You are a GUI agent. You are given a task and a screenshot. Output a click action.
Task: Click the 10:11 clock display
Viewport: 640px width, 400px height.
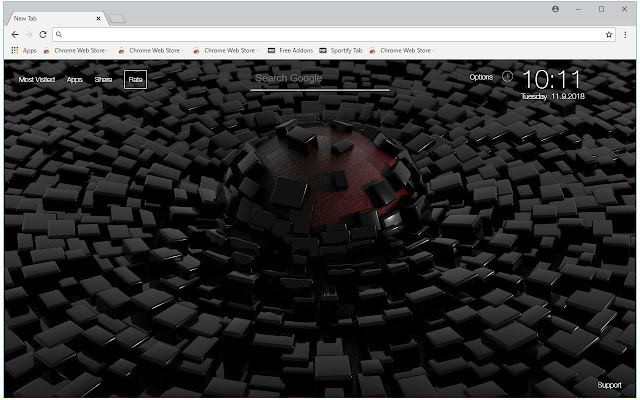[551, 80]
